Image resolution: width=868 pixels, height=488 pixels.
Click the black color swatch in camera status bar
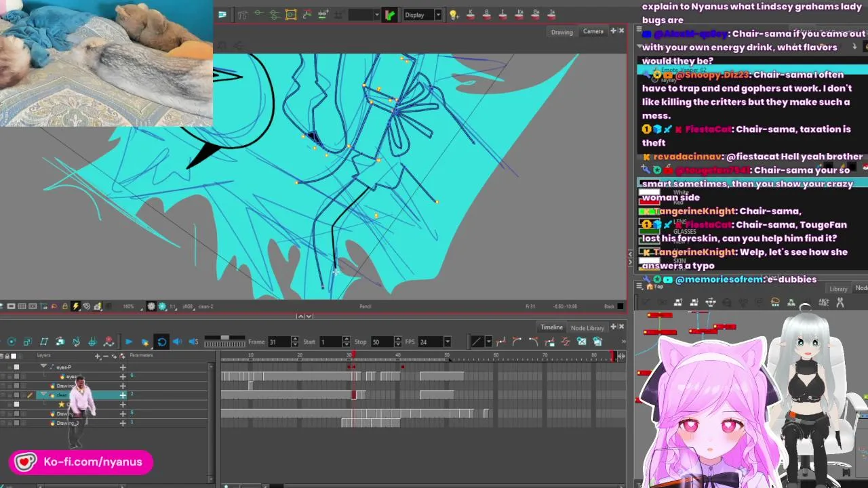[x=620, y=306]
